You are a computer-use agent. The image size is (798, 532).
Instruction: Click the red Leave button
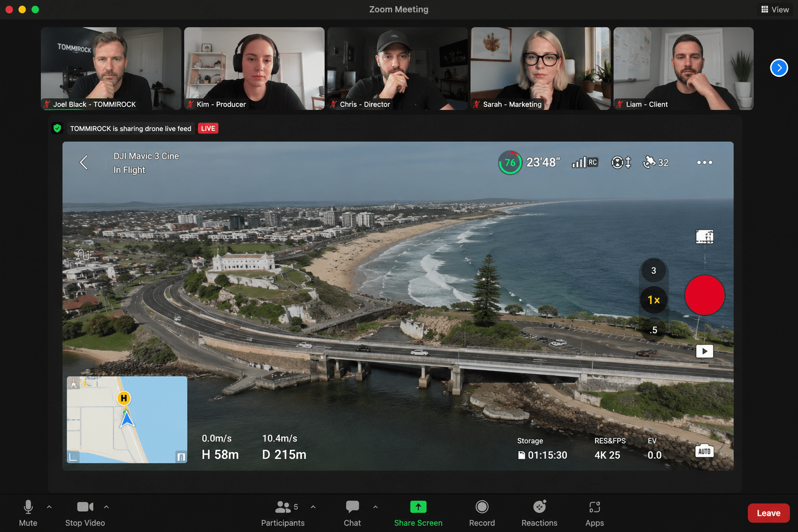click(x=768, y=513)
